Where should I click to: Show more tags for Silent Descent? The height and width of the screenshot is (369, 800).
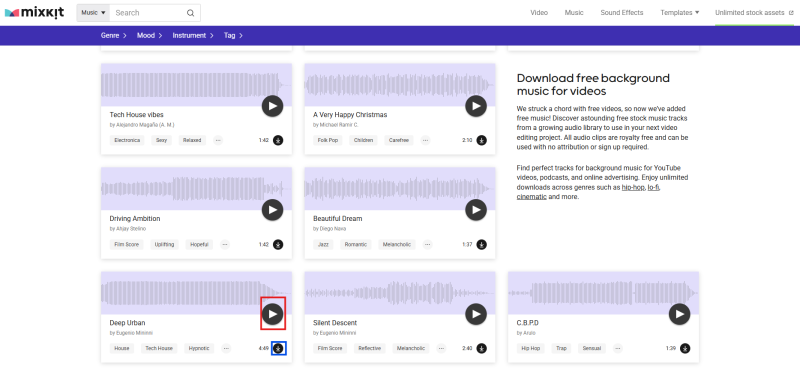pos(441,348)
